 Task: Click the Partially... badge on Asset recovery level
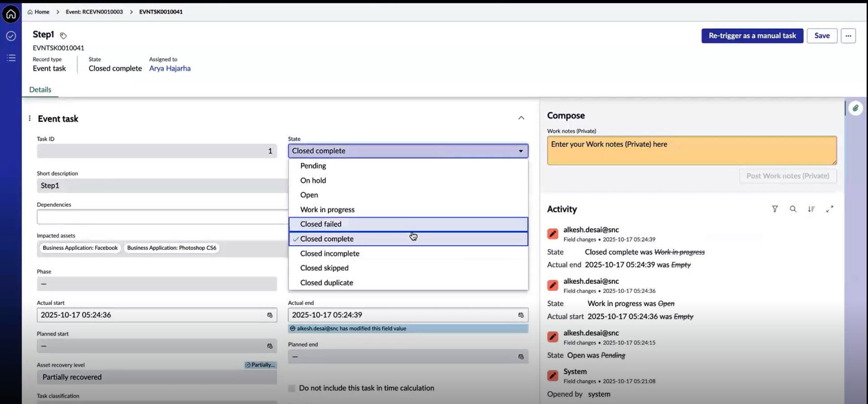click(x=260, y=365)
